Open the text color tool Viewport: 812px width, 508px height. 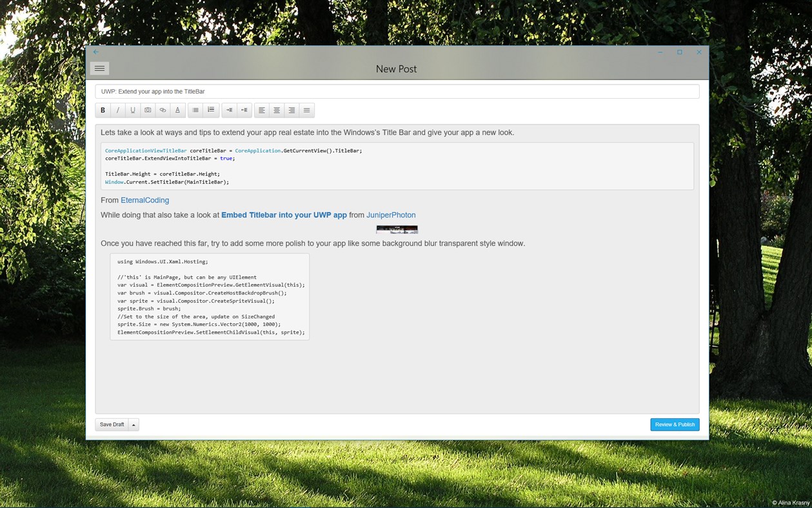tap(177, 110)
